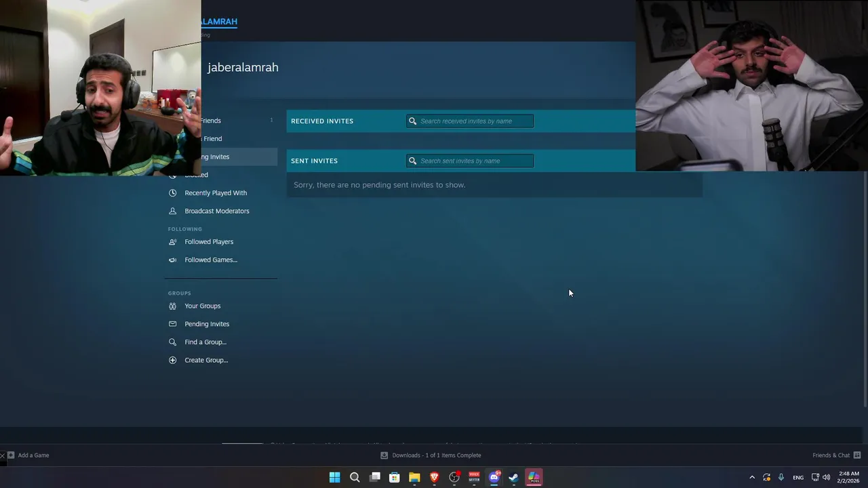This screenshot has height=488, width=868.
Task: Click GROUPS section label
Action: (180, 293)
